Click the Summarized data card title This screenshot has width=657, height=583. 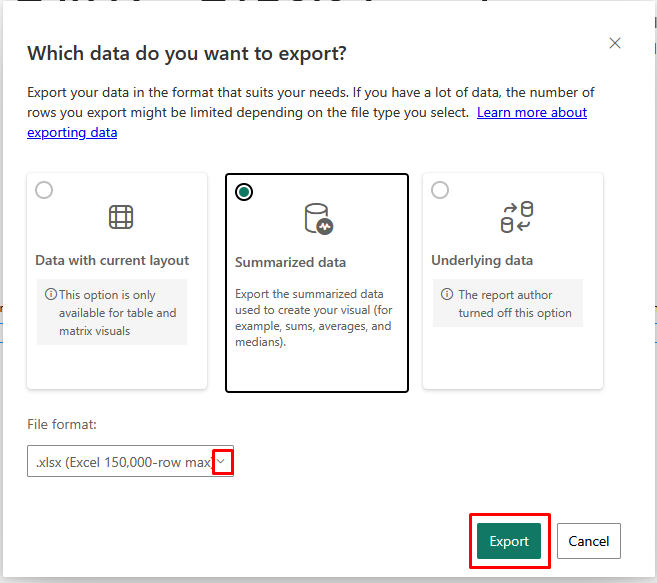290,262
